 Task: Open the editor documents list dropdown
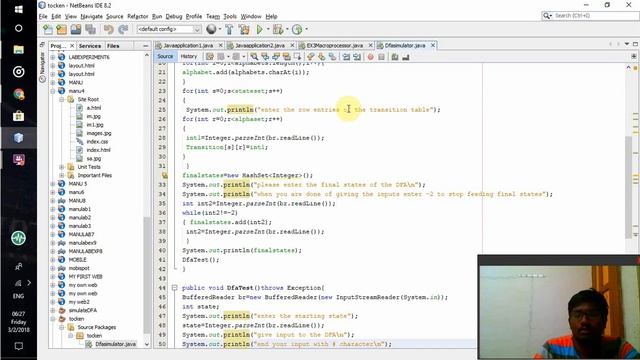click(x=627, y=44)
